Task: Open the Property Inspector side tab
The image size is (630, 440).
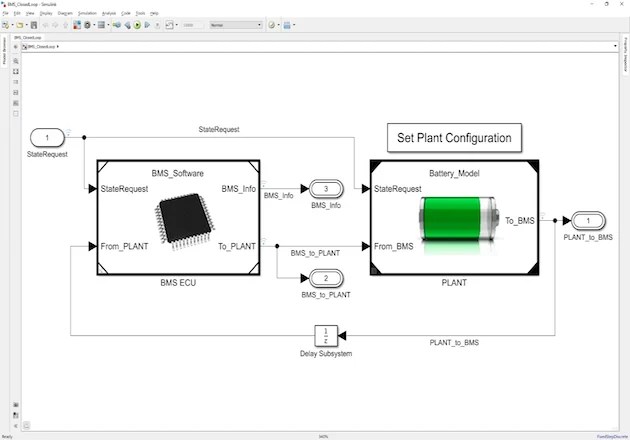Action: [626, 54]
